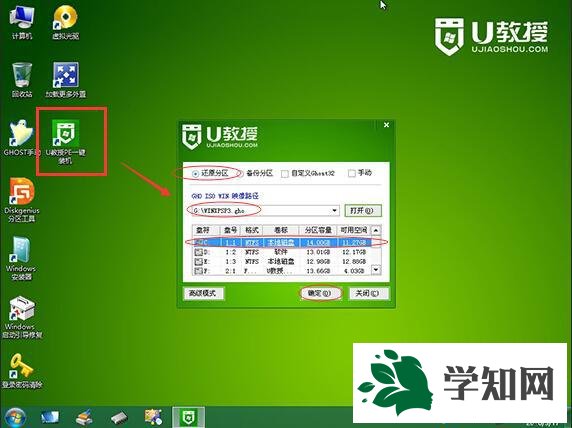Click the 分区容量 column header

pyautogui.click(x=318, y=230)
